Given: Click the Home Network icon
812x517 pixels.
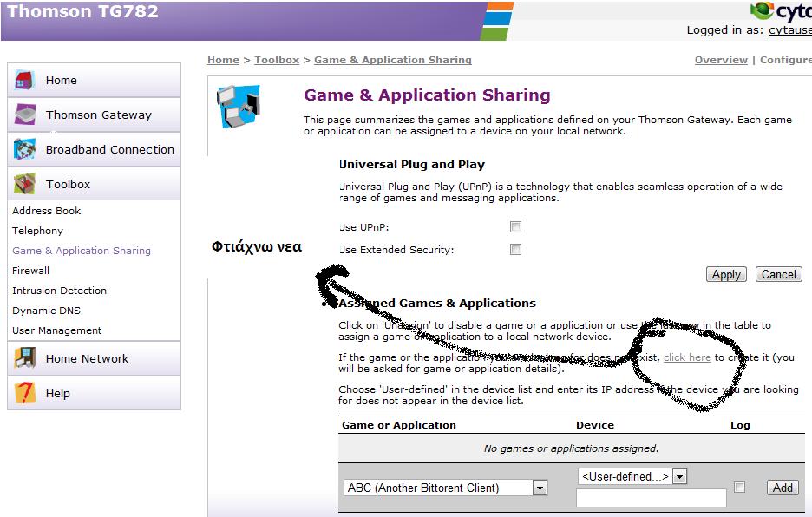Looking at the screenshot, I should [x=24, y=358].
